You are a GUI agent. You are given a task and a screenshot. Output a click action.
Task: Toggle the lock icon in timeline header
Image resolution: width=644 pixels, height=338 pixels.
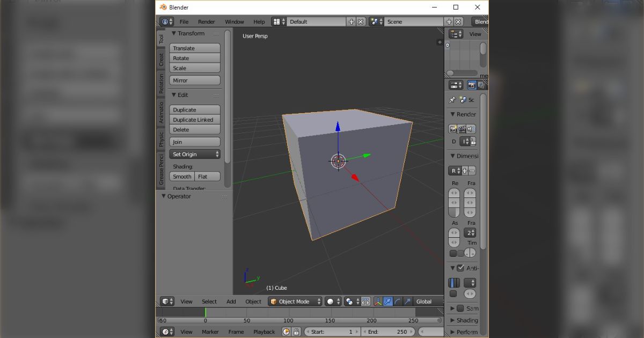(296, 332)
